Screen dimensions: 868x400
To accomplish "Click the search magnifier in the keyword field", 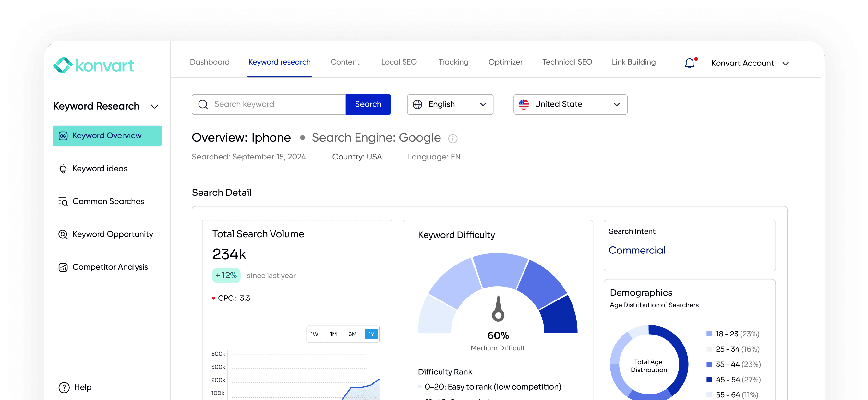I will coord(202,104).
